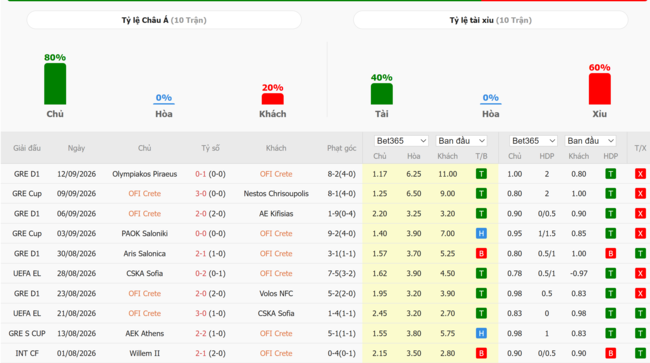Screen dimensions: 650x363
Task: Click the blue H badge in the PAOK Saloniki row
Action: click(481, 233)
